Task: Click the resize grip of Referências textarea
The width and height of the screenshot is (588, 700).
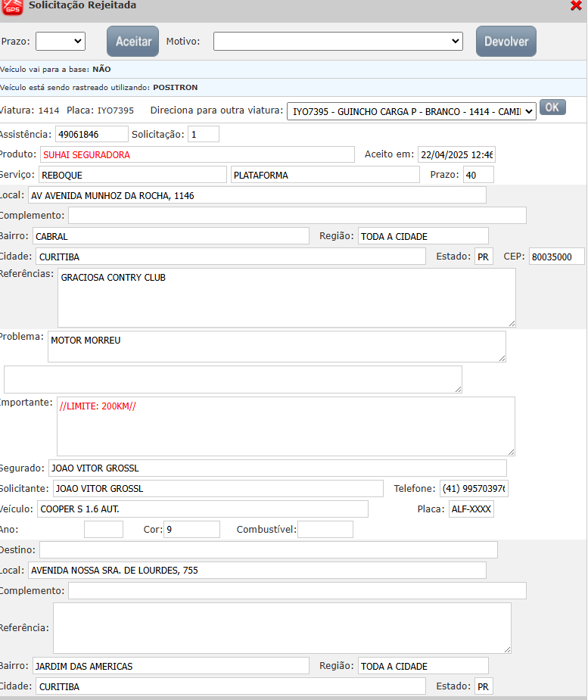Action: click(512, 323)
